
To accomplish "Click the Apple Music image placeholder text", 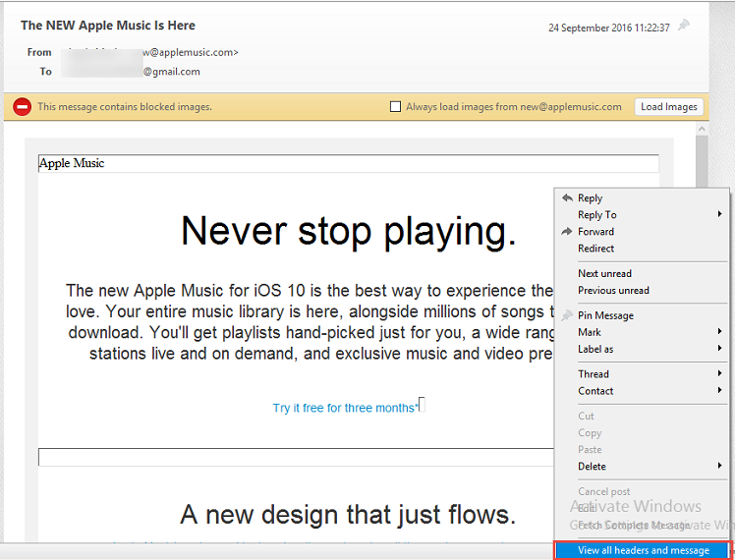I will (72, 163).
